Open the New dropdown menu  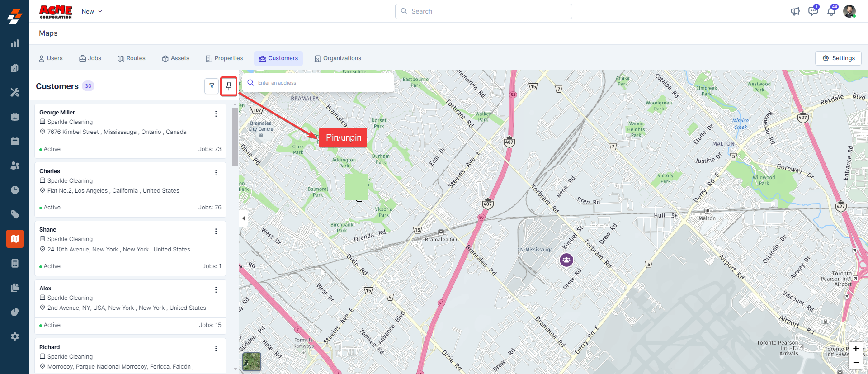pyautogui.click(x=92, y=11)
